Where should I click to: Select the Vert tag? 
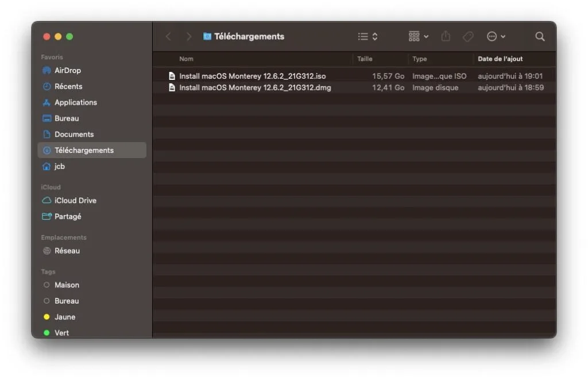[x=92, y=333]
